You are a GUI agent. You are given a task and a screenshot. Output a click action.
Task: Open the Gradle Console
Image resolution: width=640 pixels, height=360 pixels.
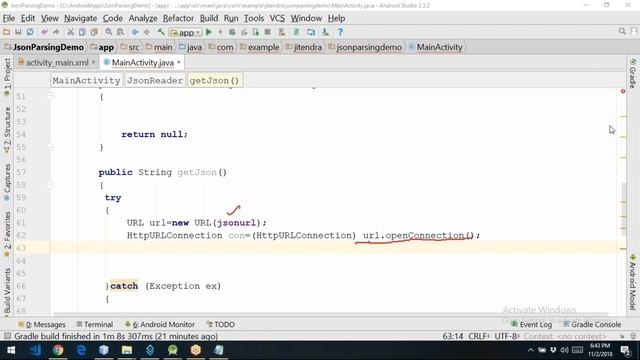pos(592,324)
